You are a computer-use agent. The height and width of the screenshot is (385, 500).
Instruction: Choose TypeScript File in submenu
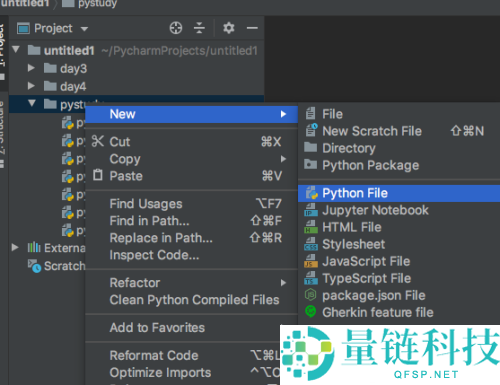[x=399, y=278]
